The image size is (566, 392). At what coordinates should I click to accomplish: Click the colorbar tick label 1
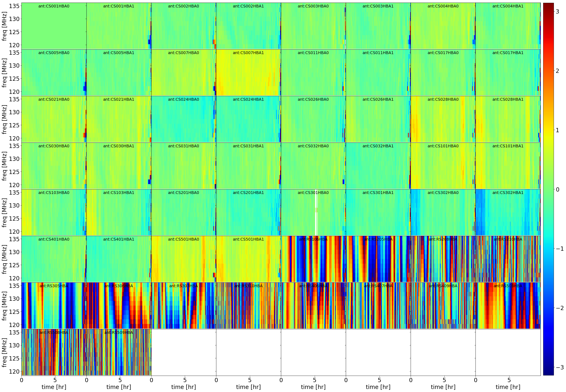[x=557, y=130]
